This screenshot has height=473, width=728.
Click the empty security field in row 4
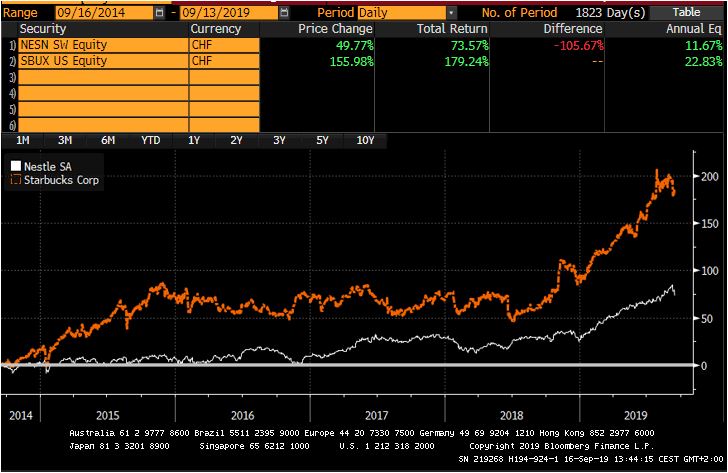pos(103,93)
